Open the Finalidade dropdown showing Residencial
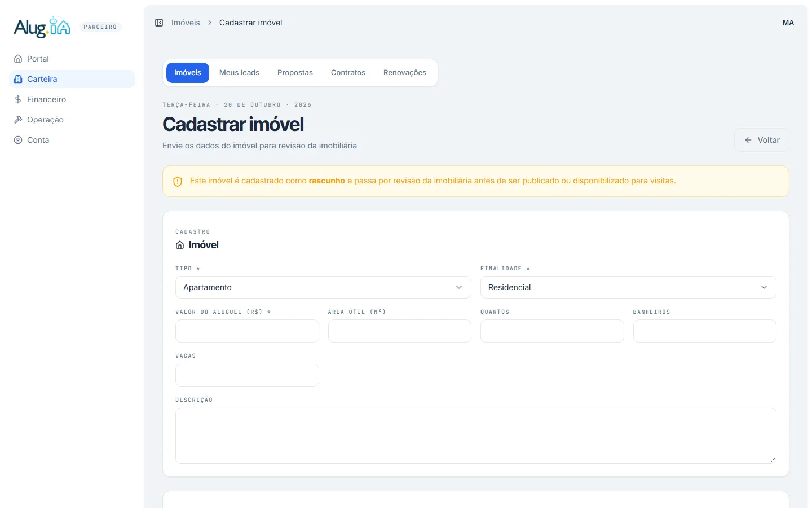Screen dimensions: 812x508 coord(628,287)
